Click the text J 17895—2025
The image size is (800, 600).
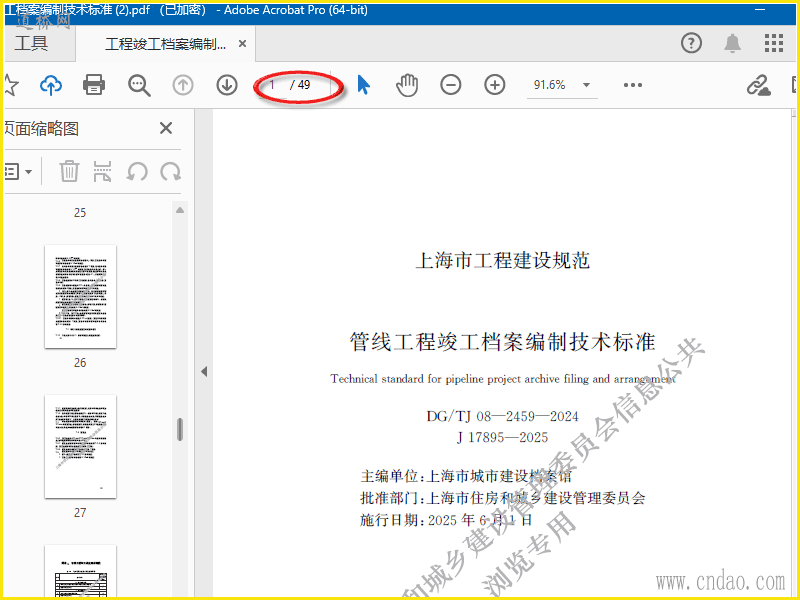point(503,437)
